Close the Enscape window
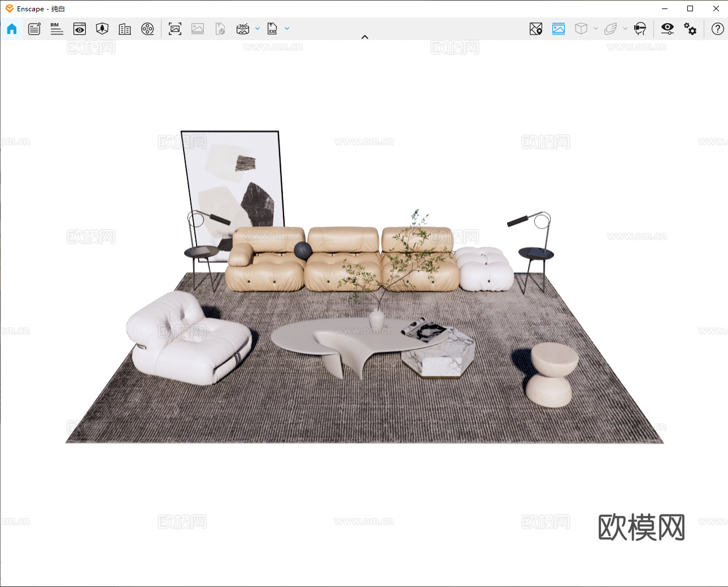 716,8
